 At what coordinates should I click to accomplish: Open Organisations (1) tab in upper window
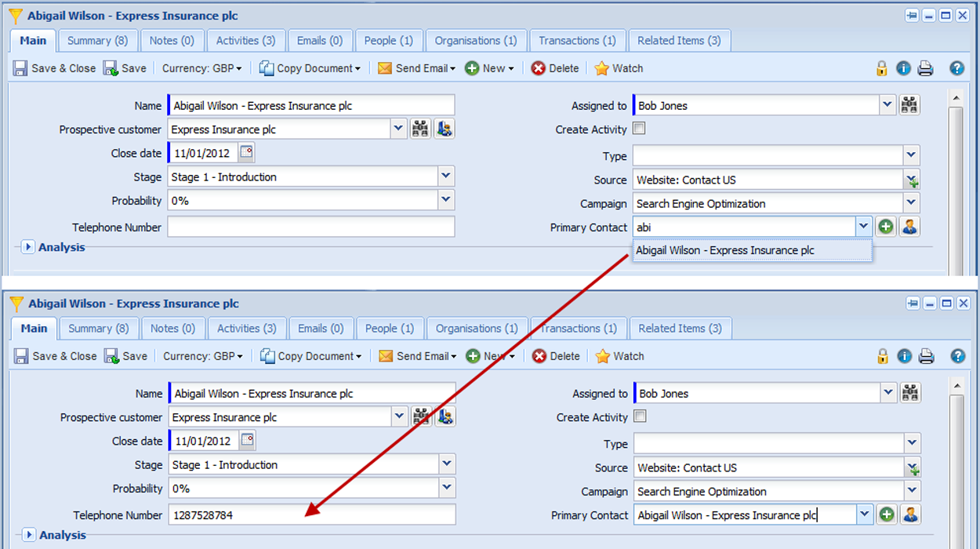[x=476, y=41]
